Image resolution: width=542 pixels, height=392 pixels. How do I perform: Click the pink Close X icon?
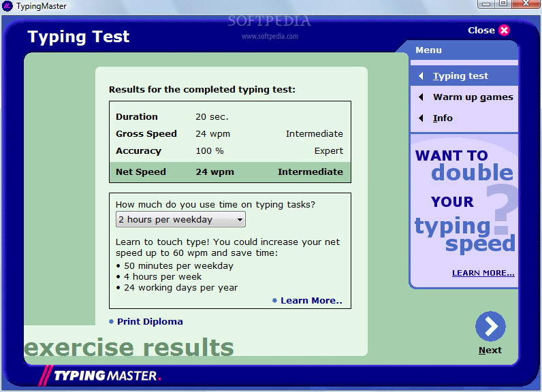point(504,31)
